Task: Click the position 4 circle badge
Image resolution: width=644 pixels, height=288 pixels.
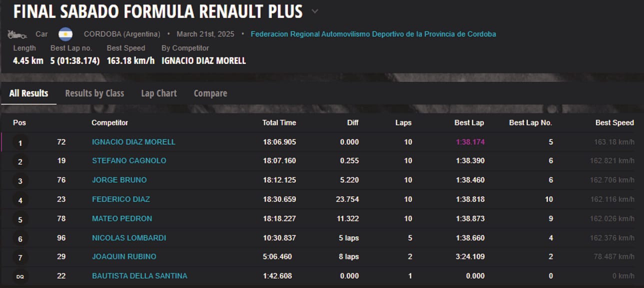Action: [x=20, y=200]
